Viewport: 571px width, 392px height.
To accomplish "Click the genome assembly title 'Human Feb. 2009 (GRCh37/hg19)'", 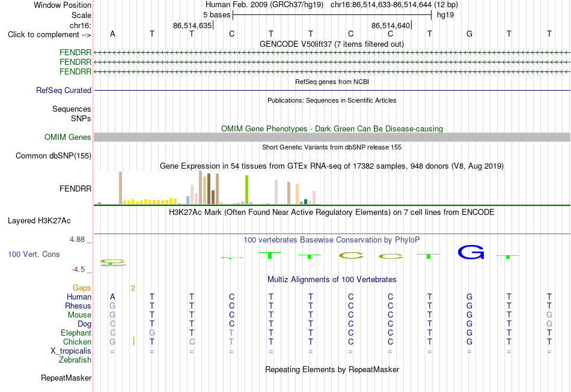I will (x=264, y=5).
